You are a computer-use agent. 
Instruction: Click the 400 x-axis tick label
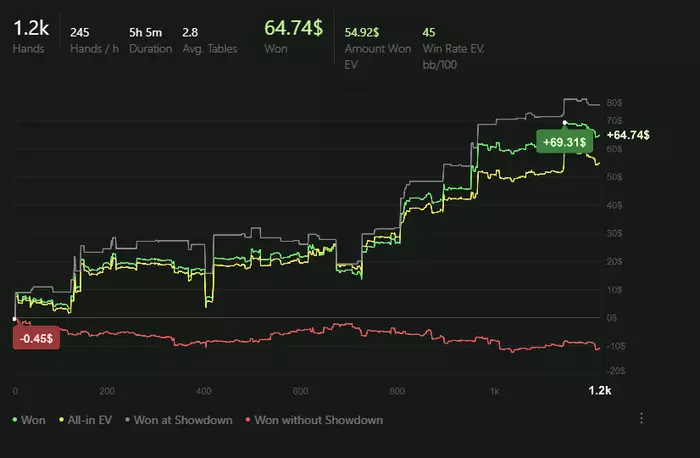pyautogui.click(x=204, y=391)
